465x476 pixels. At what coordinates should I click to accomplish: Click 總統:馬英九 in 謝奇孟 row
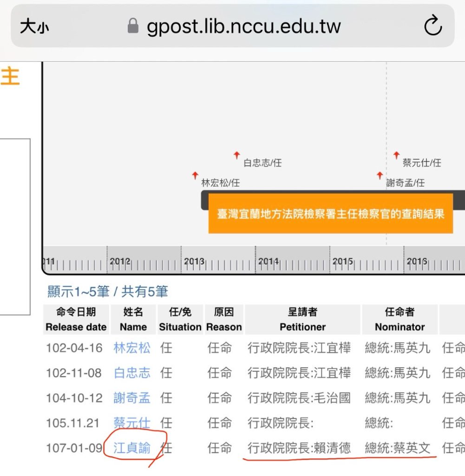pos(397,398)
